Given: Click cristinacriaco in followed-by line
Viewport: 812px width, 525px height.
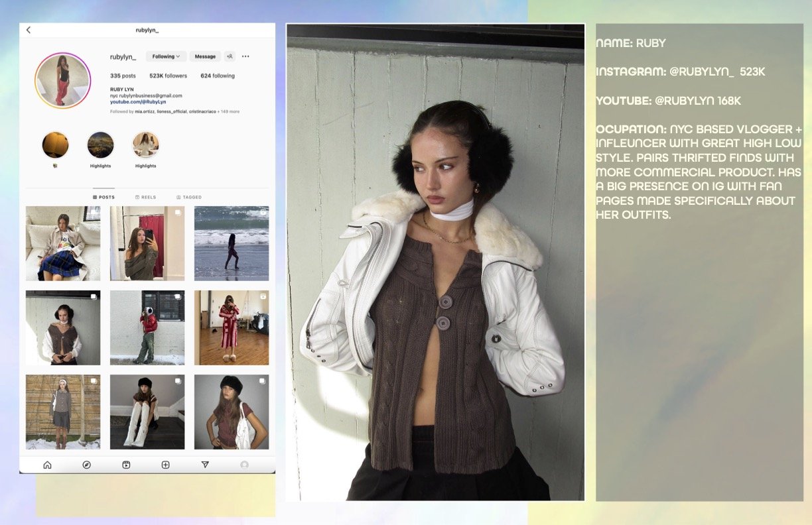Looking at the screenshot, I should 201,111.
